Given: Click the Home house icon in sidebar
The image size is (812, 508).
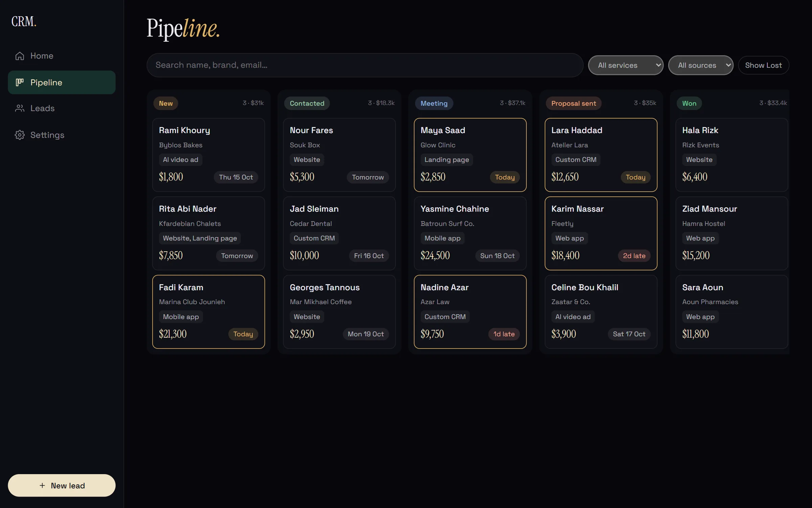Looking at the screenshot, I should [x=20, y=56].
